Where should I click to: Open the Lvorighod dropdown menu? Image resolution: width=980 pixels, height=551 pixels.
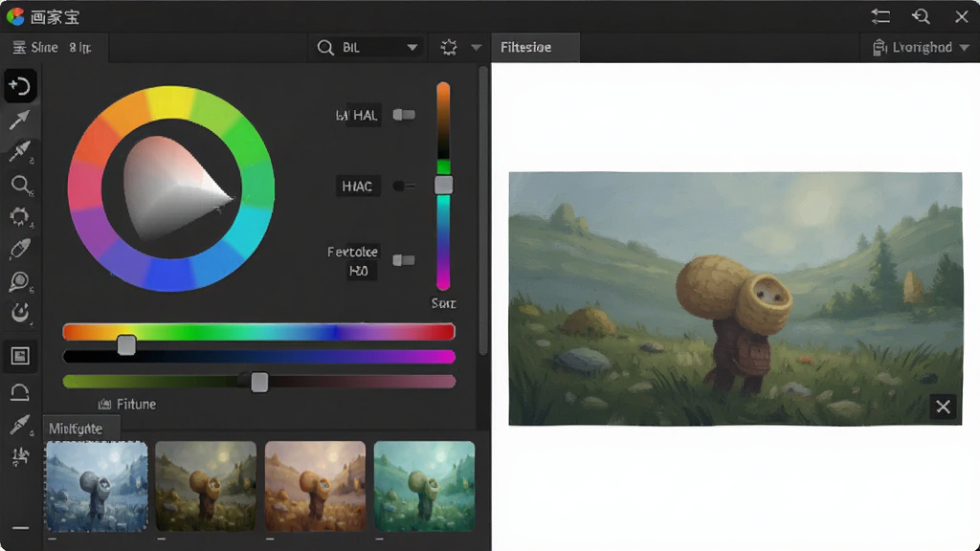click(x=922, y=48)
